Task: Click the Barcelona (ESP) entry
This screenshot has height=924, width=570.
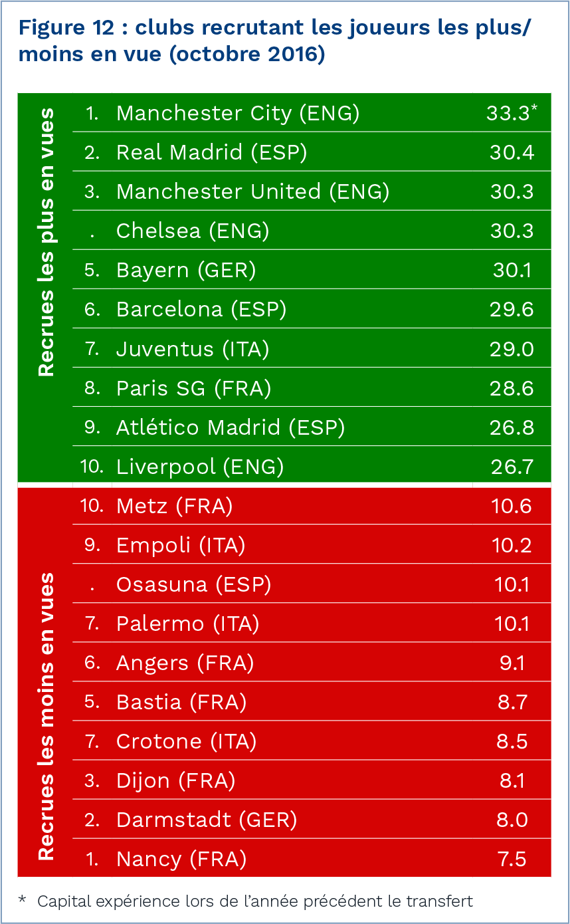Action: click(x=201, y=310)
